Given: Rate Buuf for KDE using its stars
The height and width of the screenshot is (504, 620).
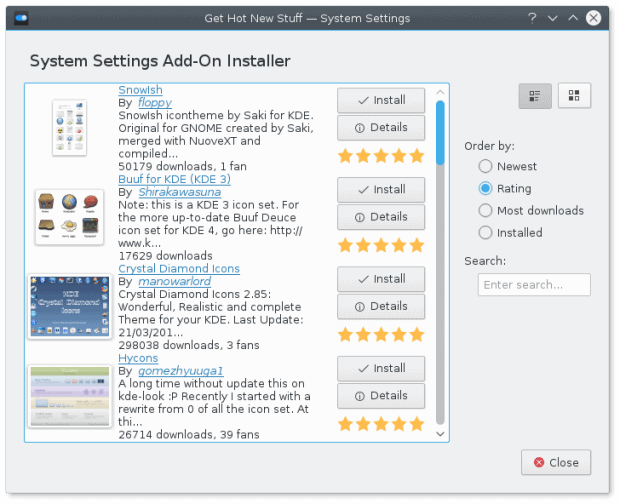Looking at the screenshot, I should (381, 245).
